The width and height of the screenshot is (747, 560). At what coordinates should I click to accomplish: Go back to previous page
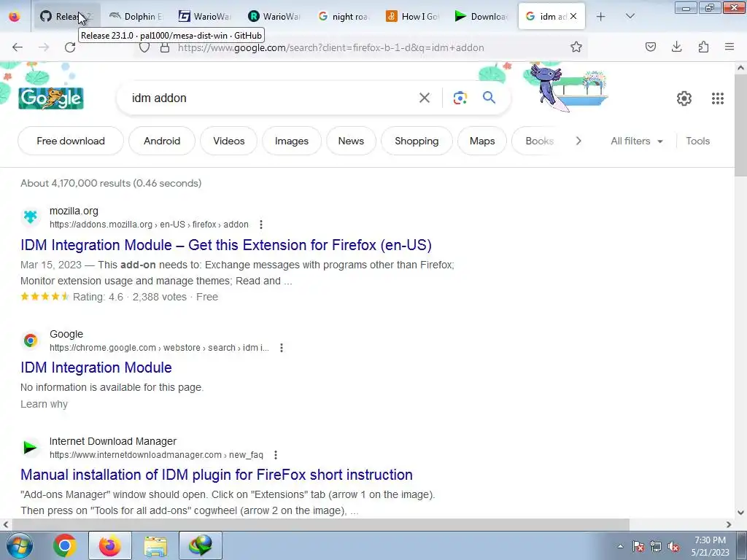pyautogui.click(x=18, y=47)
